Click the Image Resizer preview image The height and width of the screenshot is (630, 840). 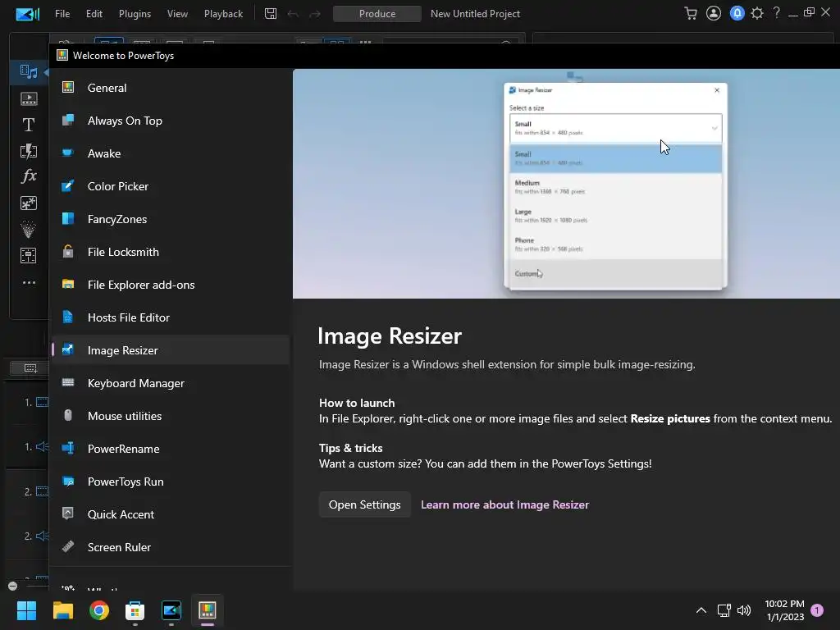click(x=566, y=184)
